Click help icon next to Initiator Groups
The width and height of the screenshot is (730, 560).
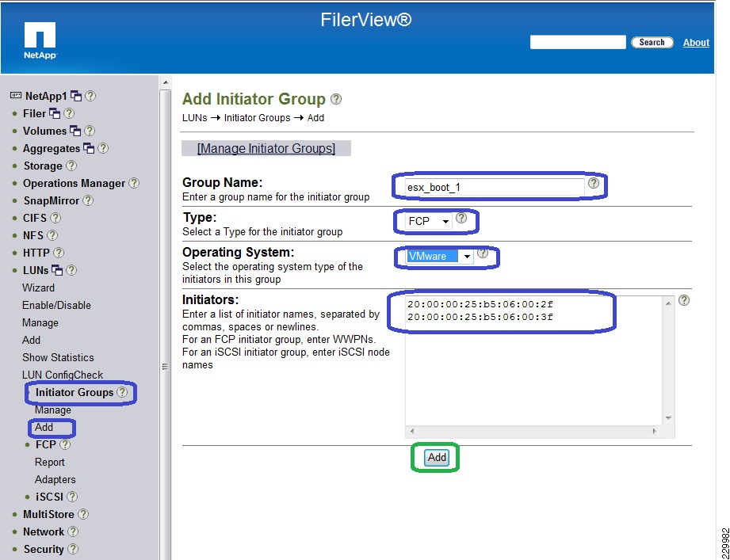(122, 392)
